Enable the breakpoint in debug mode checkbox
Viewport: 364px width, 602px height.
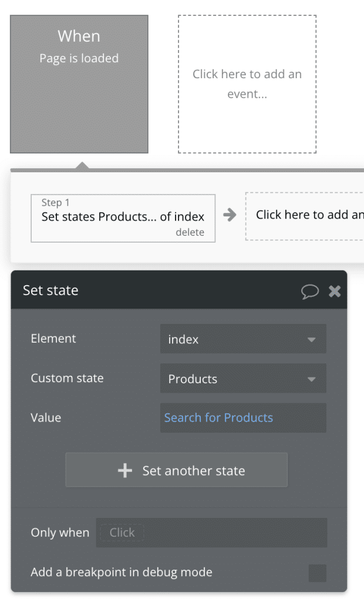(318, 573)
